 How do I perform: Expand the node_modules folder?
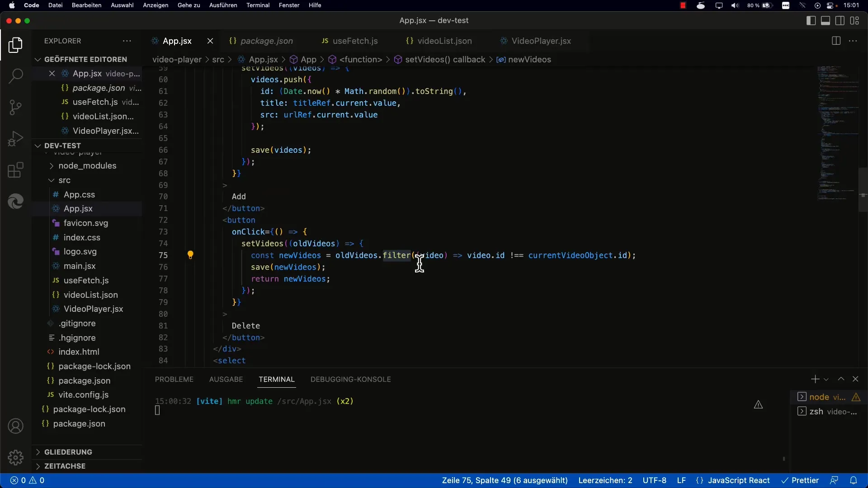[87, 166]
